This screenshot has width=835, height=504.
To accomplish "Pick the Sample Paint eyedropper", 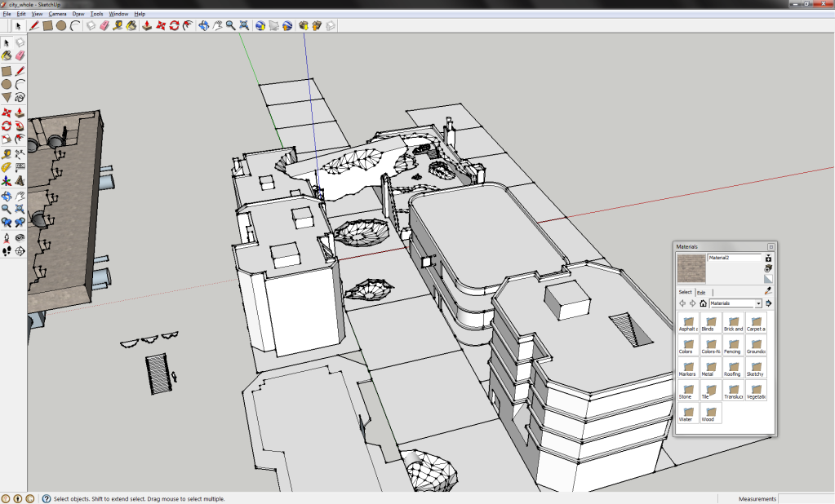I will click(768, 290).
